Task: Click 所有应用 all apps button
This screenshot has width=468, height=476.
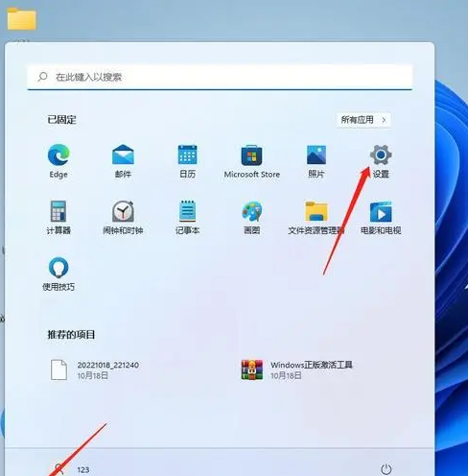Action: 363,120
